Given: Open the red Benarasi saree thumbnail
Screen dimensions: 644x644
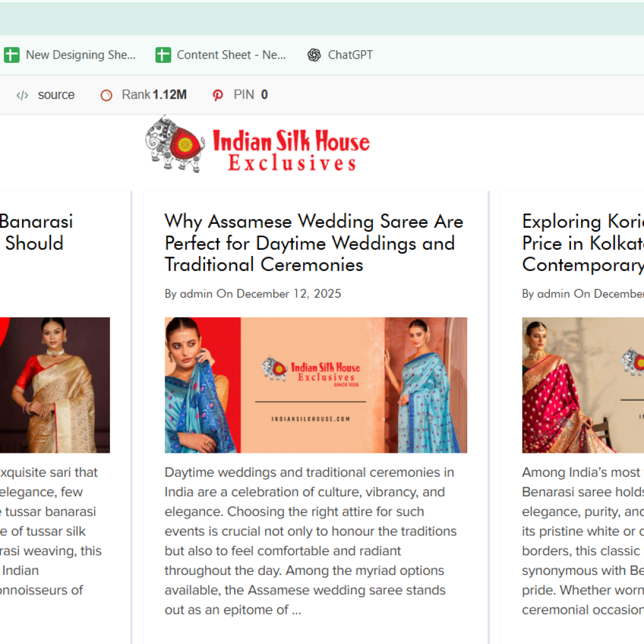Looking at the screenshot, I should (x=582, y=385).
